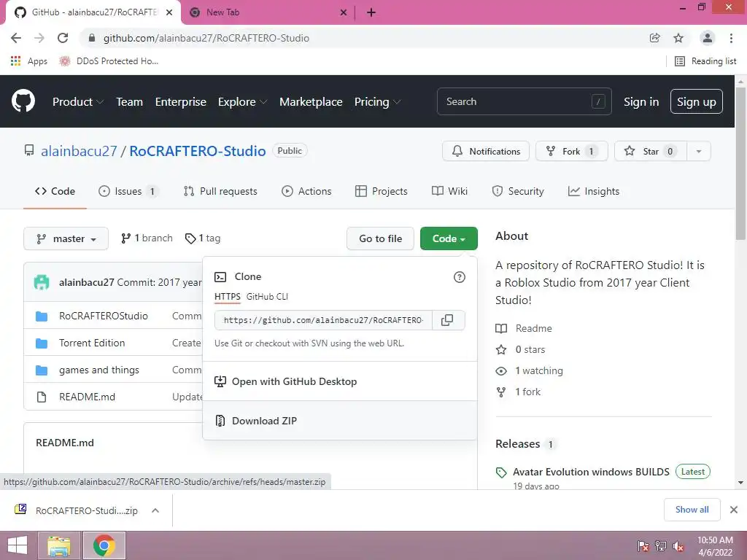Viewport: 747px width, 560px height.
Task: Open the alainbacu27 owner link
Action: (x=79, y=151)
